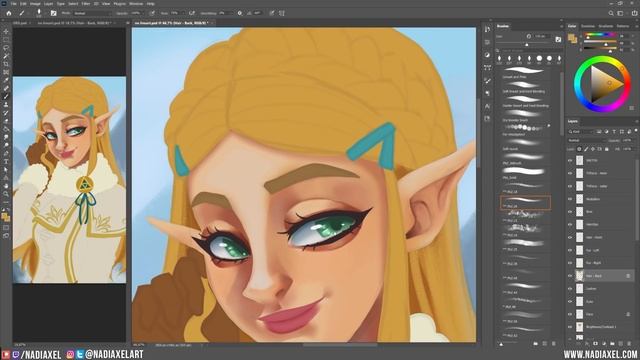Enable airbrush-style build-up

(192, 13)
